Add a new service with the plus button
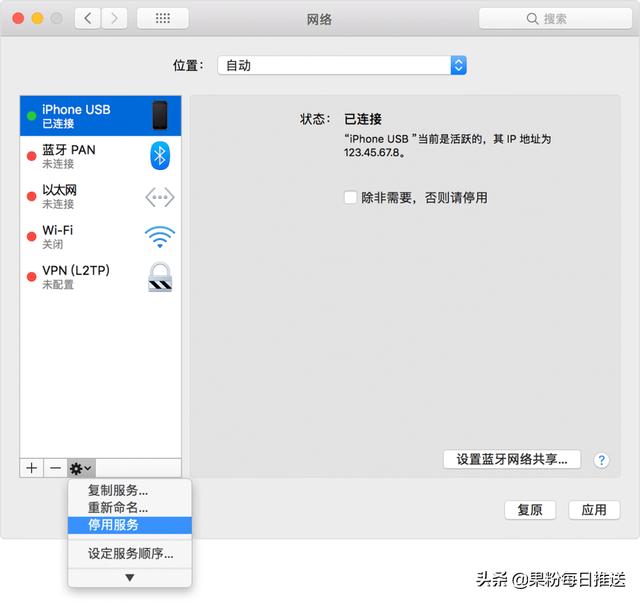 coord(31,468)
